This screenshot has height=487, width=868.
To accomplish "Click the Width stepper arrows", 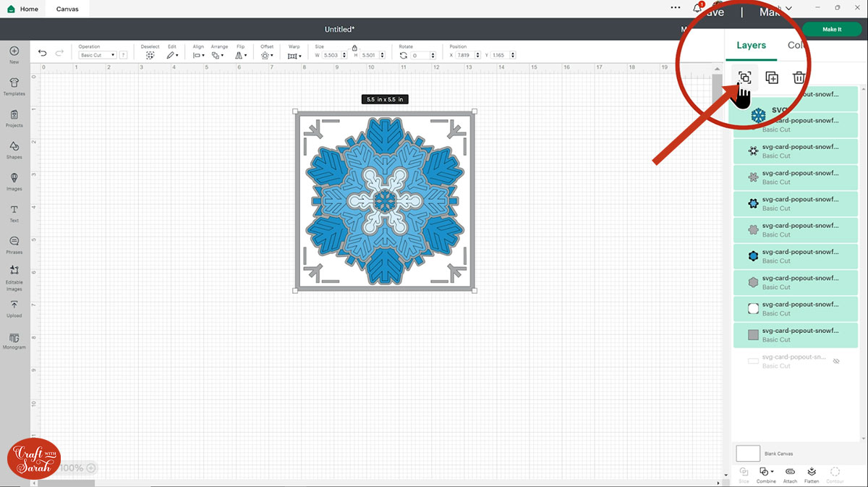I will click(344, 55).
